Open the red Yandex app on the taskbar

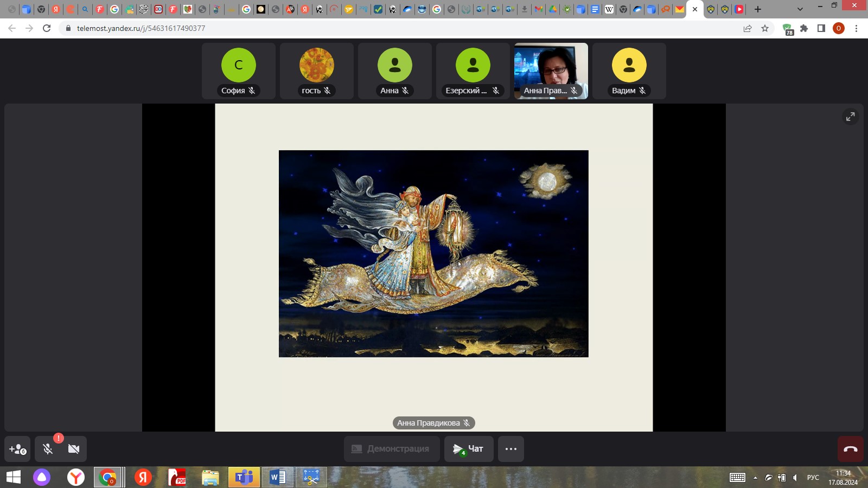click(x=143, y=477)
